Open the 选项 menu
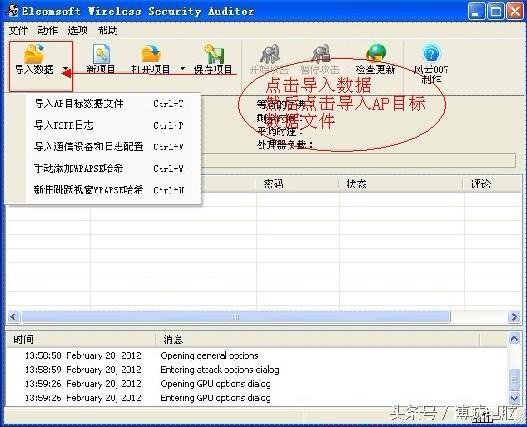This screenshot has height=427, width=527. [77, 31]
